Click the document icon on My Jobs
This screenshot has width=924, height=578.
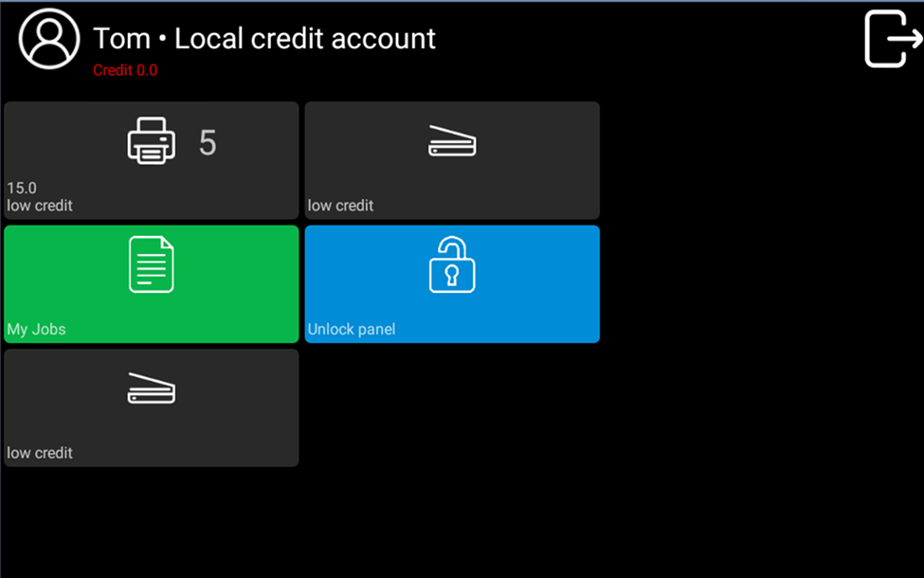152,264
